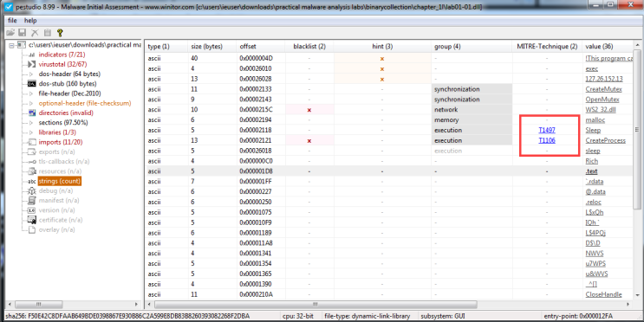Select the indicators (7/21) tree item

tap(62, 55)
